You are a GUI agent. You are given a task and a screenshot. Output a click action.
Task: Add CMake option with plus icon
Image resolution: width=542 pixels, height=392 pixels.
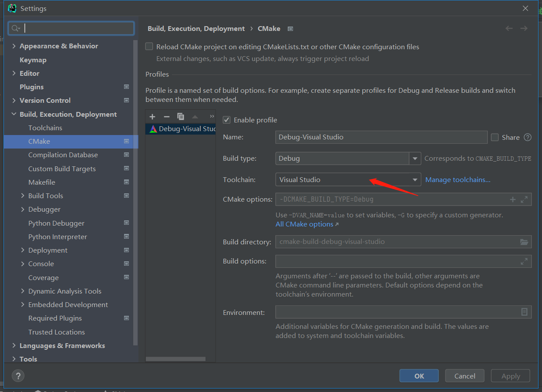click(x=513, y=199)
